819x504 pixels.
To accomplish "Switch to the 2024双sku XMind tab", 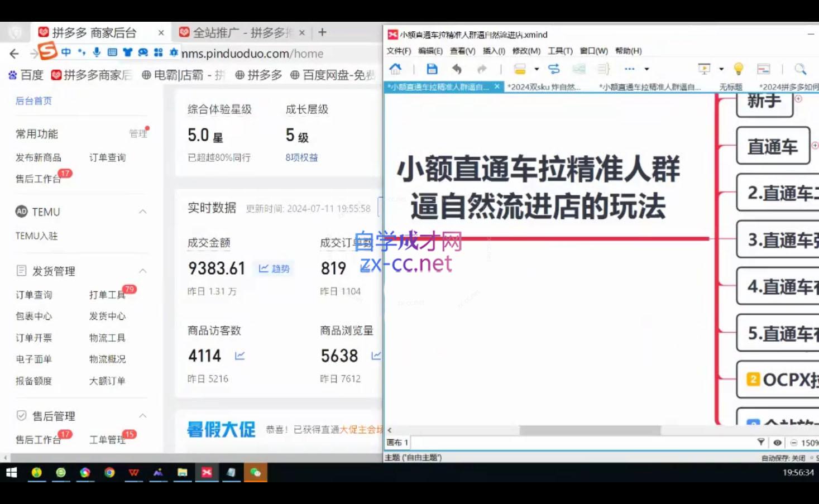I will (544, 87).
